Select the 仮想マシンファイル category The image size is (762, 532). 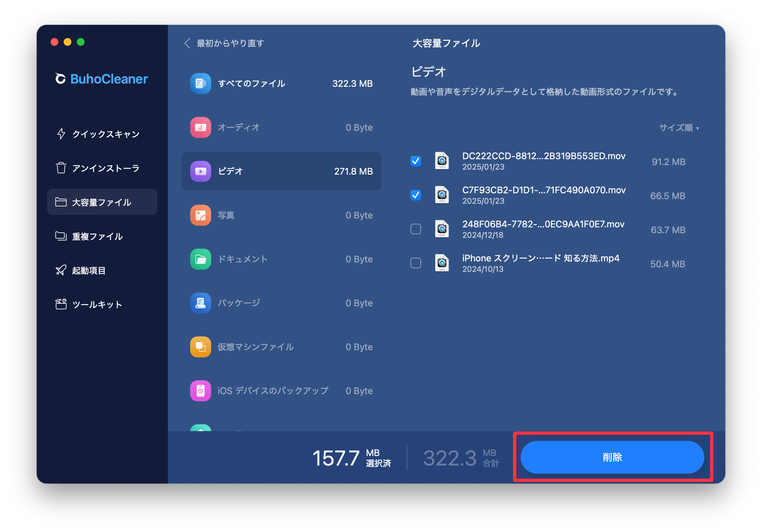(x=281, y=347)
